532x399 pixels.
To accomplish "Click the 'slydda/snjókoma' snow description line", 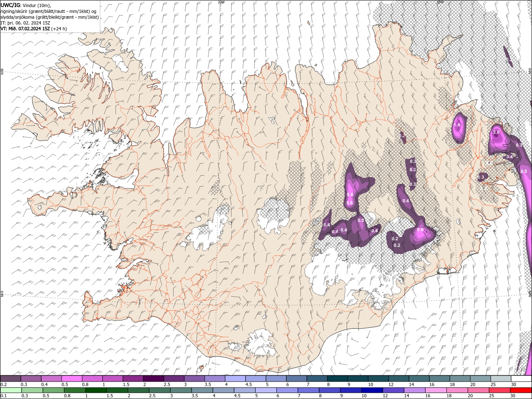I will coord(50,17).
